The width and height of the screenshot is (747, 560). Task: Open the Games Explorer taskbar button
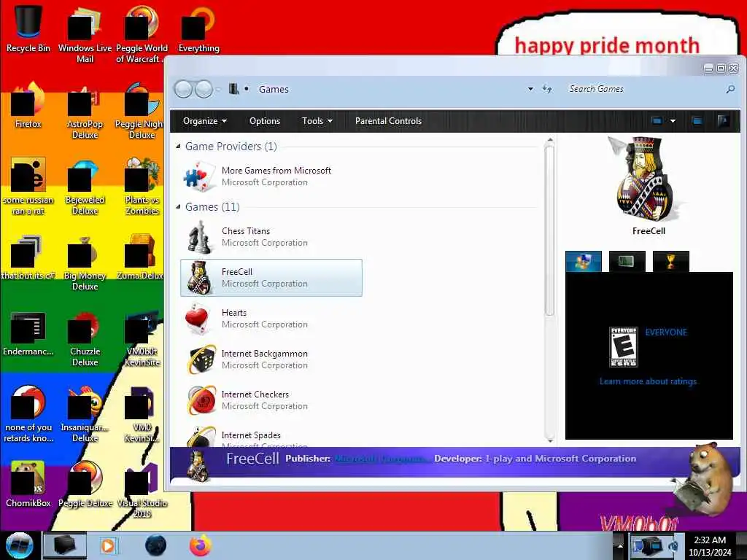click(65, 545)
